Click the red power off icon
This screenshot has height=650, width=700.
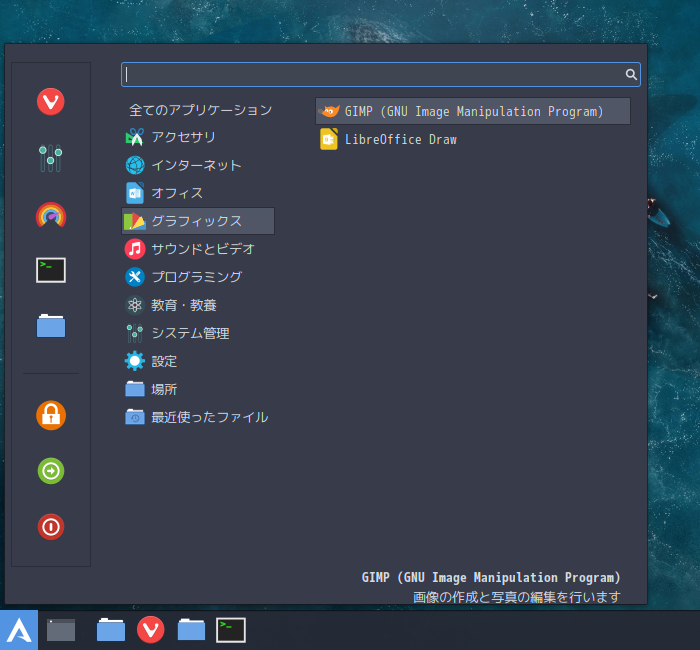point(51,527)
